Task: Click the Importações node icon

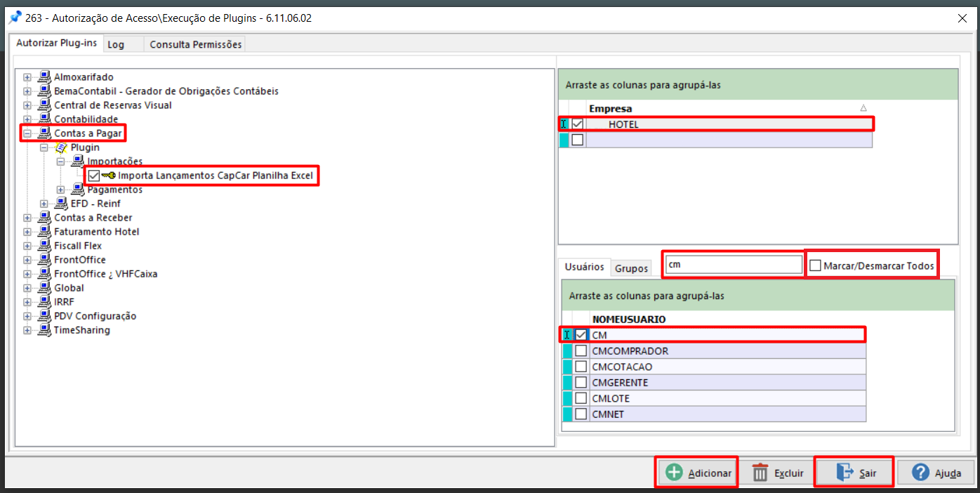Action: (x=77, y=162)
